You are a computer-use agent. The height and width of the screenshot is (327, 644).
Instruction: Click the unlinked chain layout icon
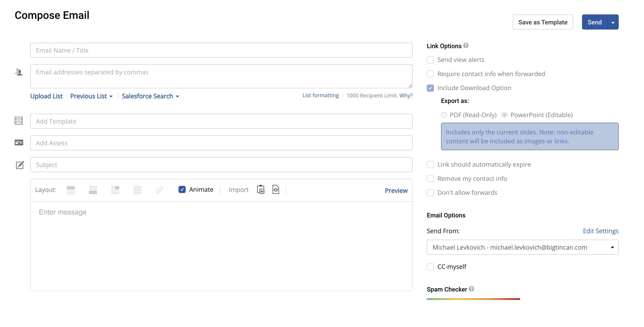click(x=159, y=190)
